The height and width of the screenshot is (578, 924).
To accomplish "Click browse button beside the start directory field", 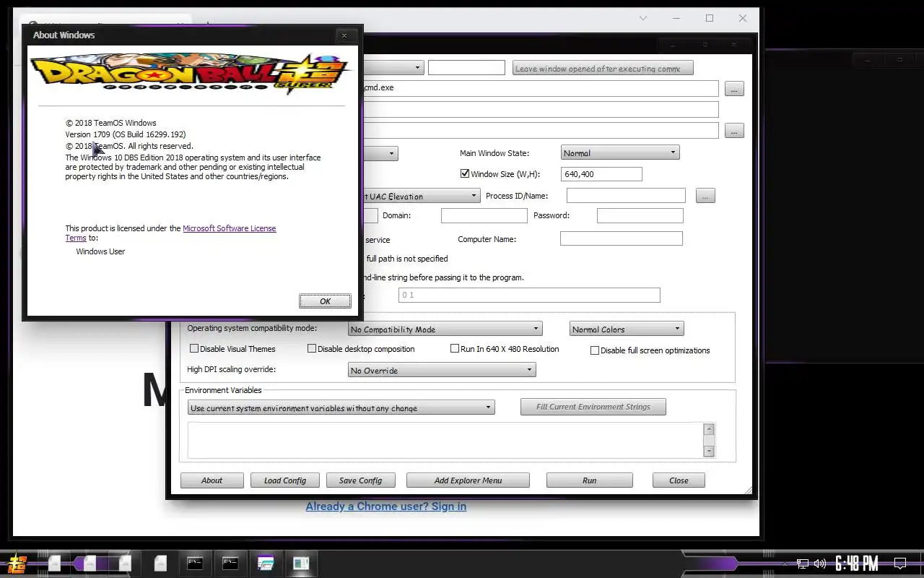I will [734, 131].
